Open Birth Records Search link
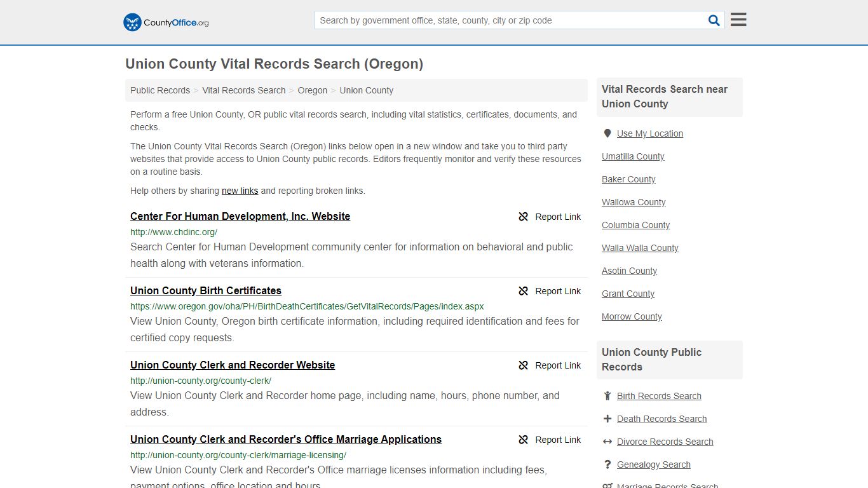 coord(659,396)
